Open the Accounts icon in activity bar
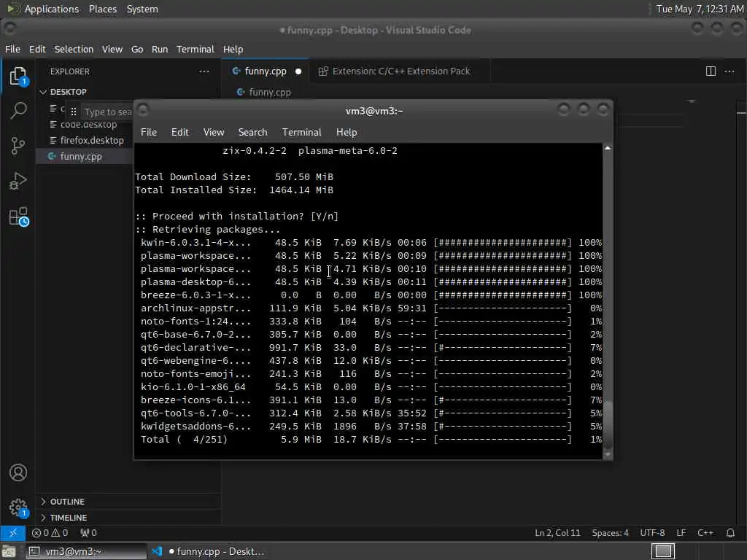The width and height of the screenshot is (747, 560). point(18,472)
